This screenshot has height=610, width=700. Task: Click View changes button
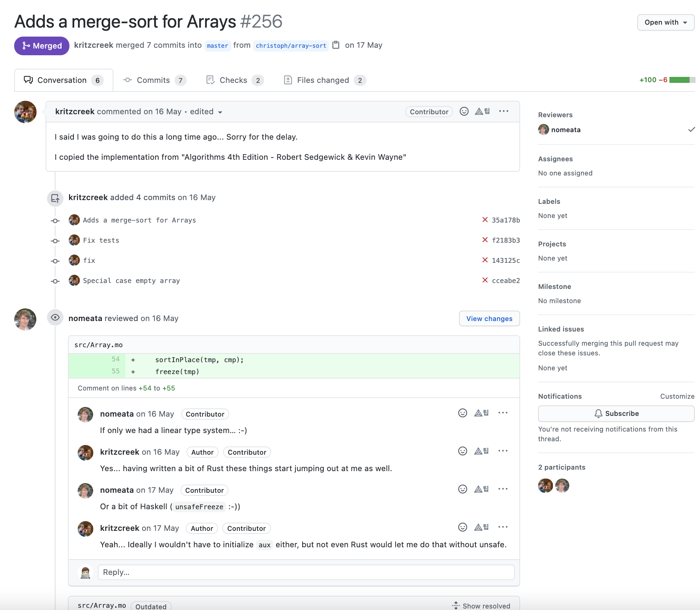(x=489, y=318)
